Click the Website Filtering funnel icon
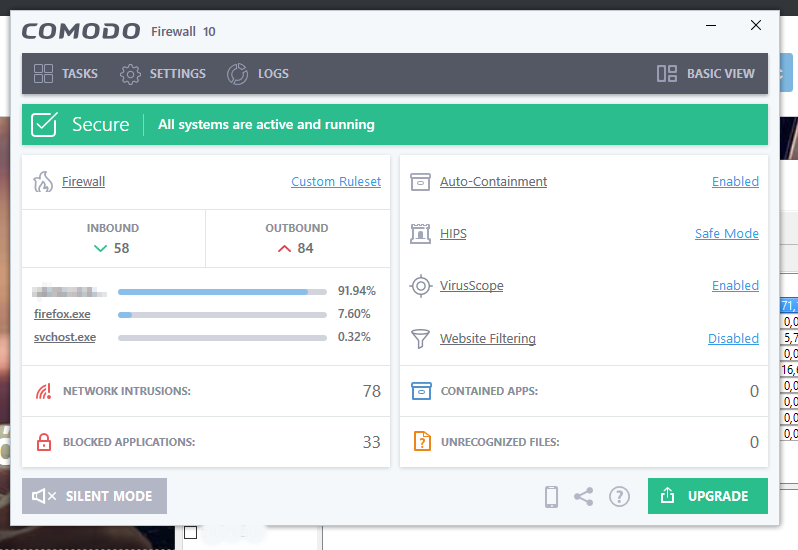The image size is (798, 550). (x=420, y=338)
